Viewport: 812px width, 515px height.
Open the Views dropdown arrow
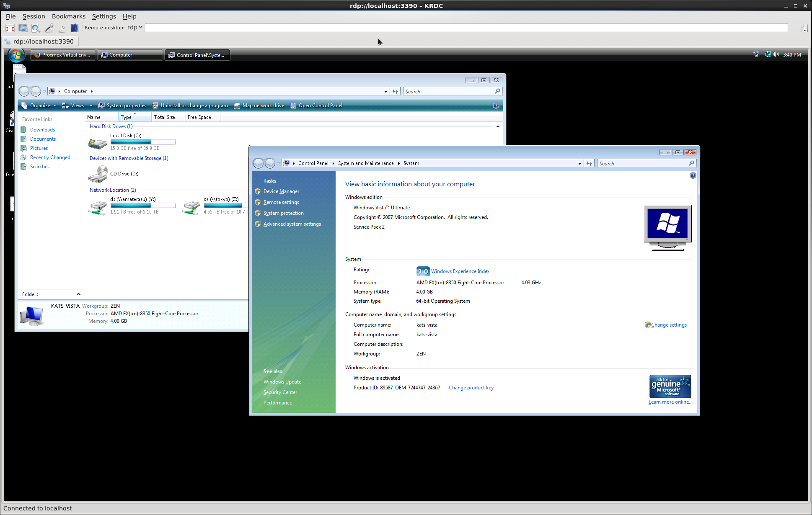coord(91,106)
